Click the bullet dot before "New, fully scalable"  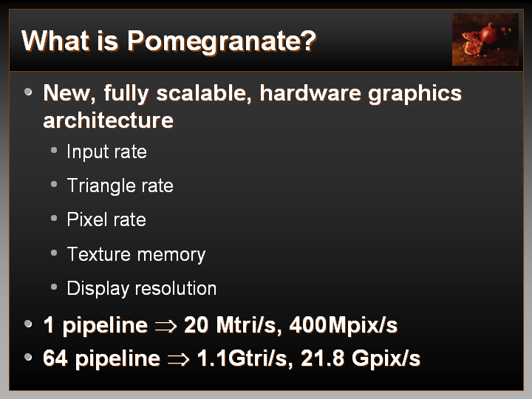[x=28, y=92]
